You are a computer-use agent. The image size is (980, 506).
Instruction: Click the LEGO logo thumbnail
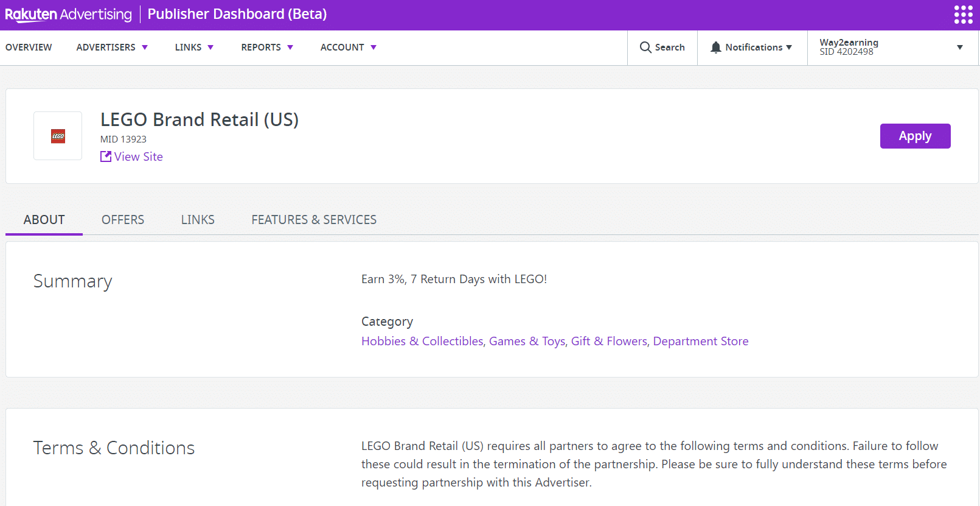click(58, 136)
